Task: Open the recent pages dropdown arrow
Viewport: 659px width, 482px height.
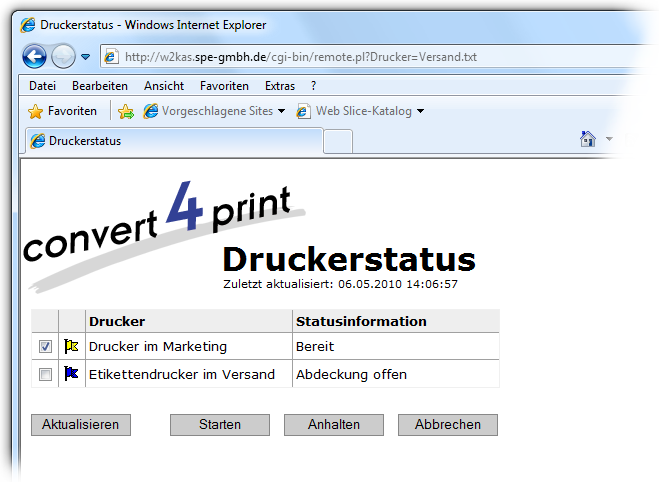Action: pos(86,57)
